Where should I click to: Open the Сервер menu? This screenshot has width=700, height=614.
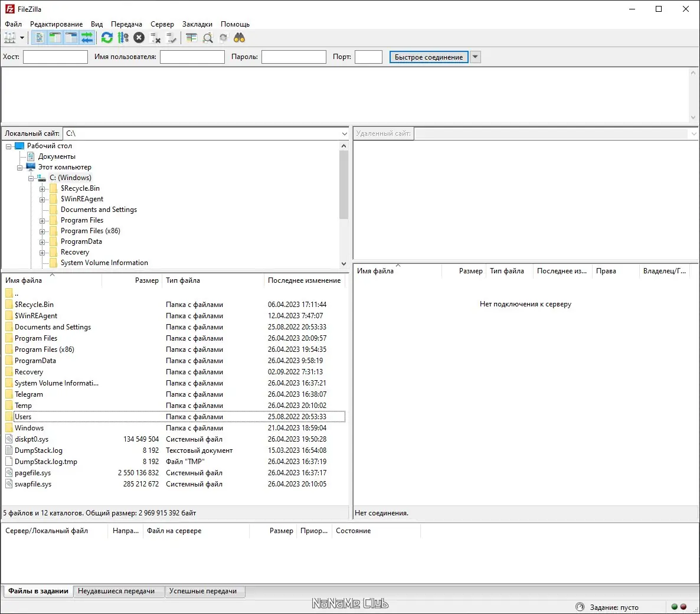[x=162, y=24]
